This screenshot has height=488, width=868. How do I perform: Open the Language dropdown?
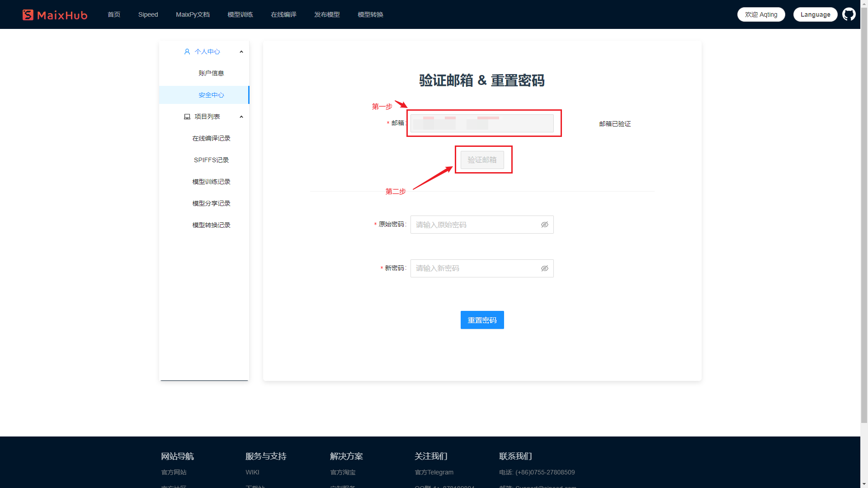(x=815, y=14)
